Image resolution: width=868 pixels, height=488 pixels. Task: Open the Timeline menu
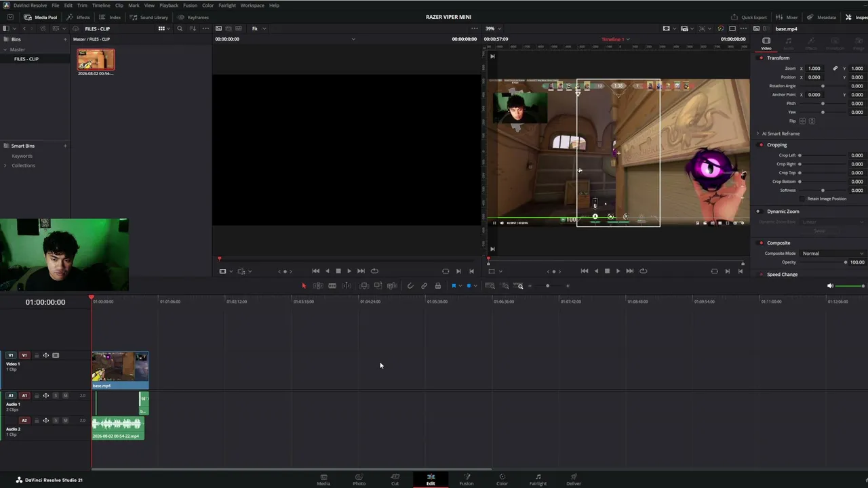101,5
